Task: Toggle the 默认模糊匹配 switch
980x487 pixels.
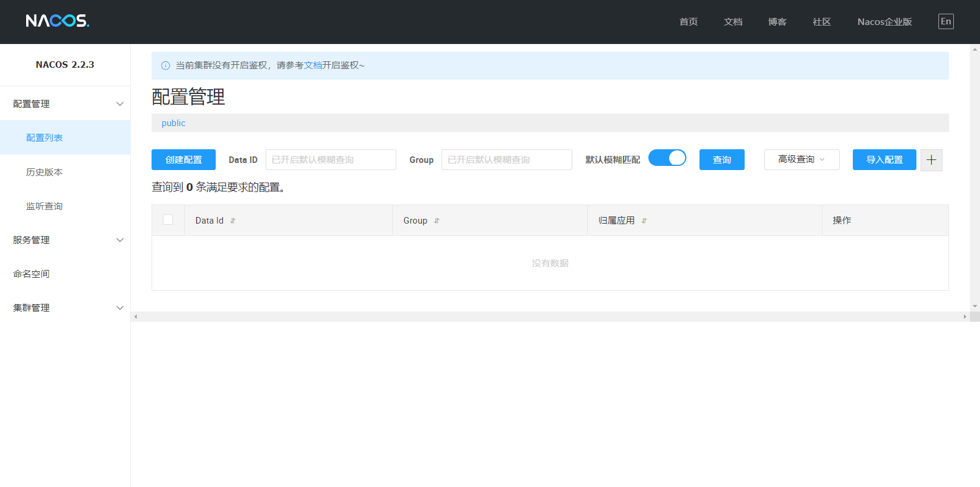Action: (667, 158)
